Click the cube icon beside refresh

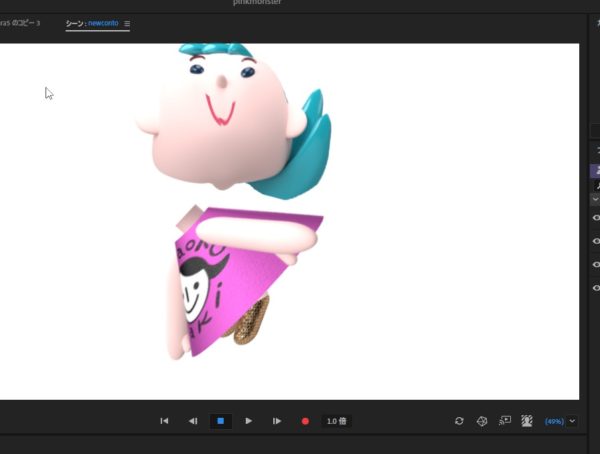(x=481, y=421)
